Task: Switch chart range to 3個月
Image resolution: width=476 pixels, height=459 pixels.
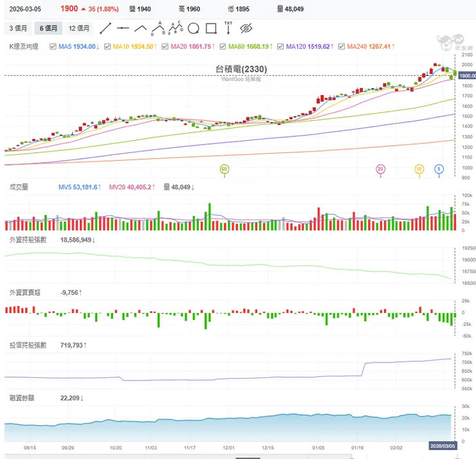Action: 18,28
